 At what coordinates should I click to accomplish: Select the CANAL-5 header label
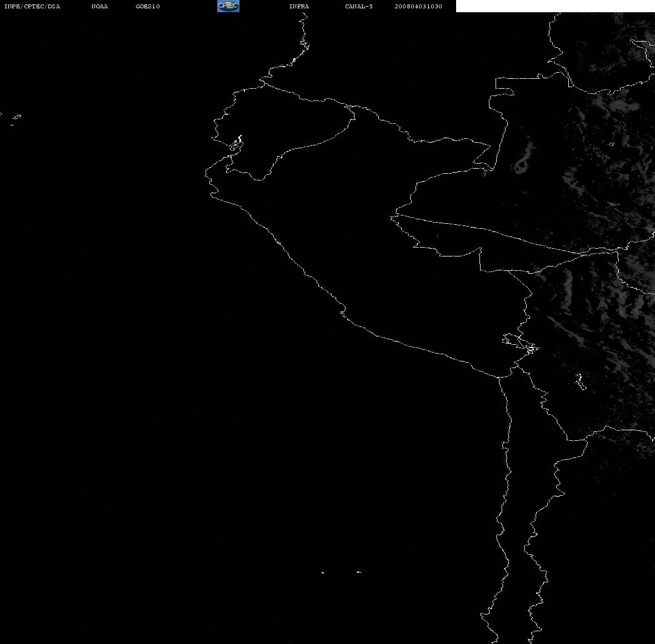point(358,6)
